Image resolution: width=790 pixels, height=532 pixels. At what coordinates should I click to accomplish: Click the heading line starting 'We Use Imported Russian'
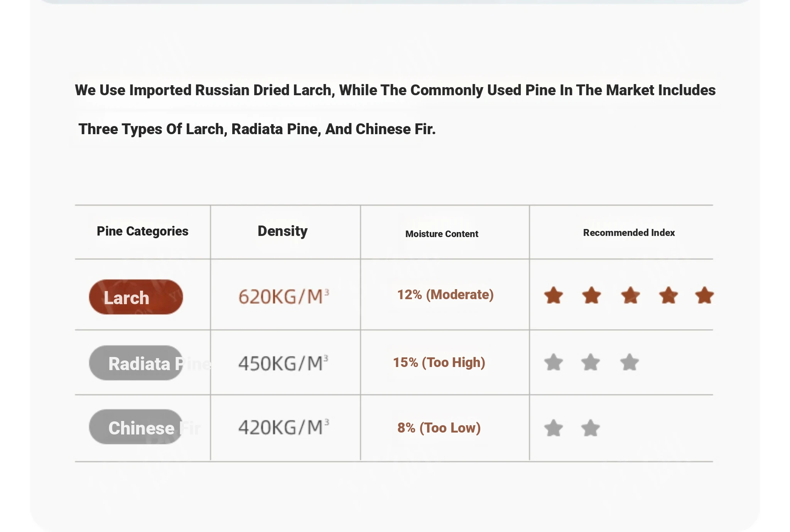point(395,91)
